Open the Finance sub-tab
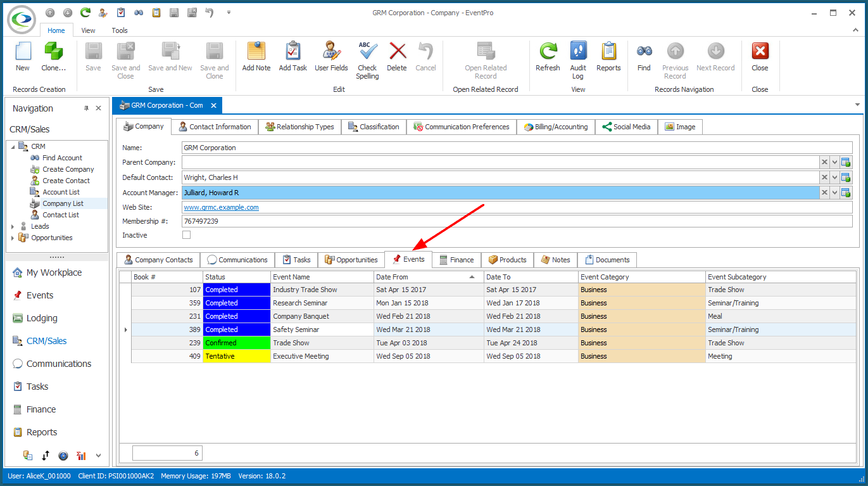The width and height of the screenshot is (868, 486). click(456, 260)
